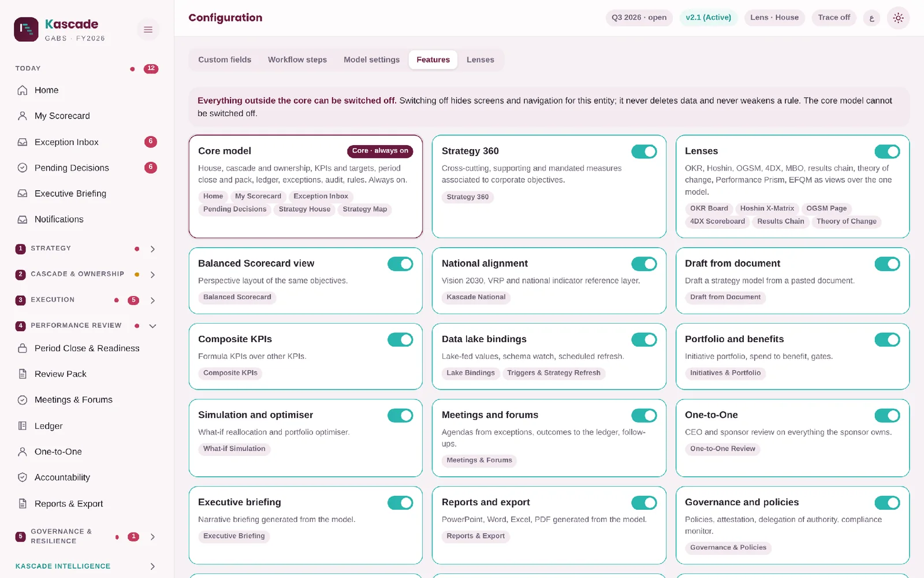
Task: Collapse sidebar with the hamburger menu icon
Action: tap(148, 29)
